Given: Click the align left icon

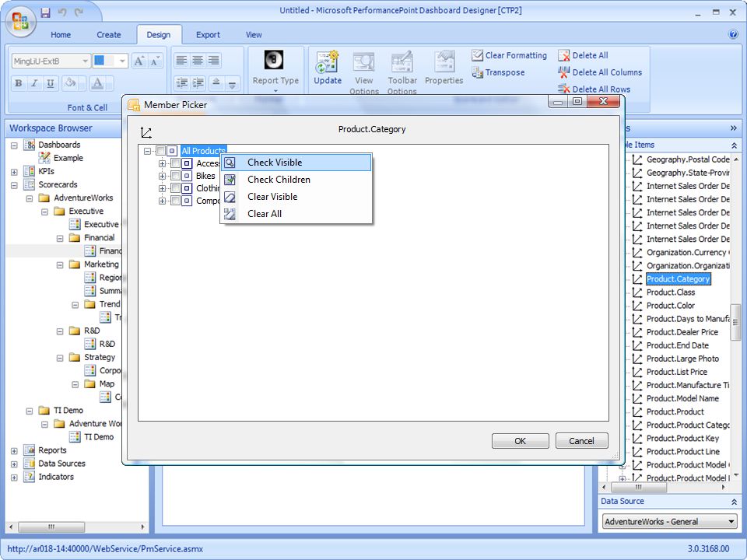Looking at the screenshot, I should (181, 61).
